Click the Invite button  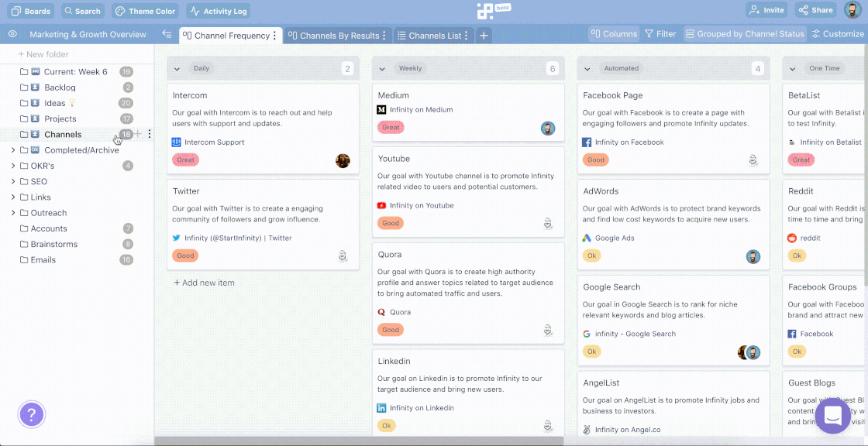coord(768,10)
